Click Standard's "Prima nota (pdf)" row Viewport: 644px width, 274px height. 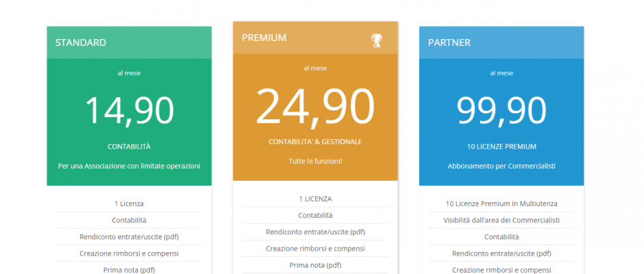pyautogui.click(x=129, y=269)
